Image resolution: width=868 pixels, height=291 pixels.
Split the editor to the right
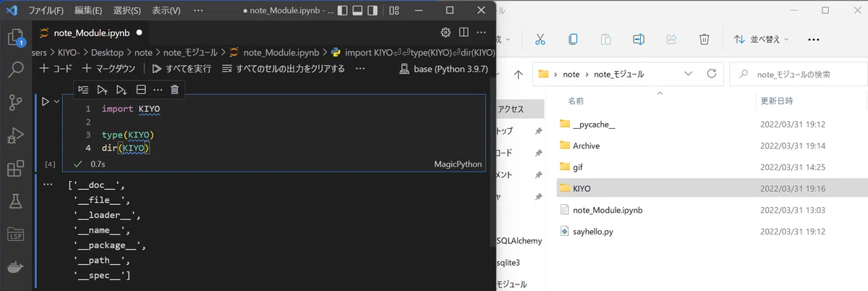click(x=463, y=33)
